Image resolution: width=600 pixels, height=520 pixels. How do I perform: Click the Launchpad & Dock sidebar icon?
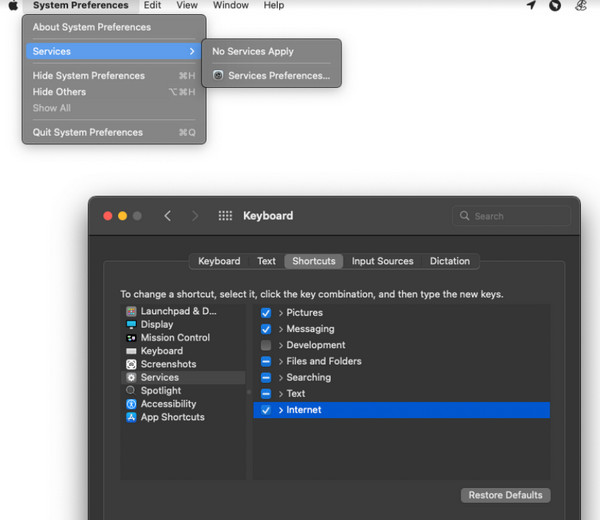pos(131,311)
